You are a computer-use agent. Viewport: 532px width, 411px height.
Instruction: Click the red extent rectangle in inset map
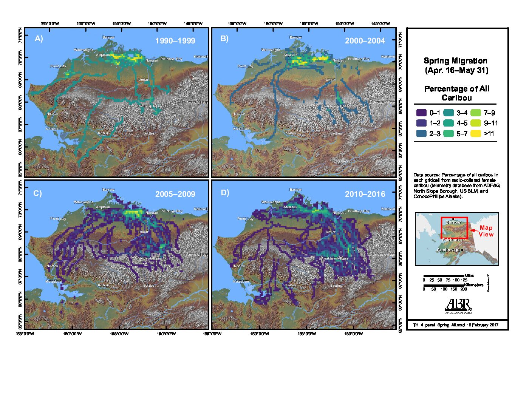point(454,228)
